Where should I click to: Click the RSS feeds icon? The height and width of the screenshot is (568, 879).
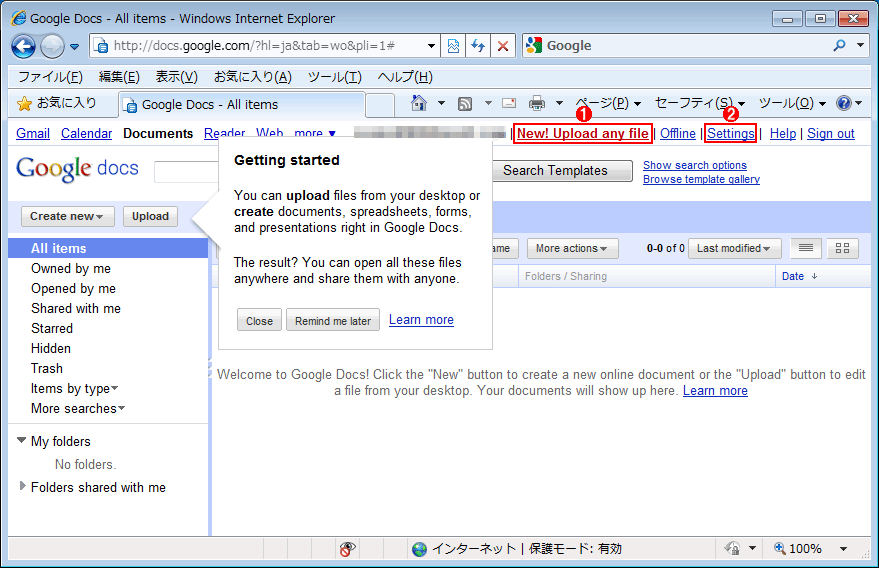coord(465,103)
